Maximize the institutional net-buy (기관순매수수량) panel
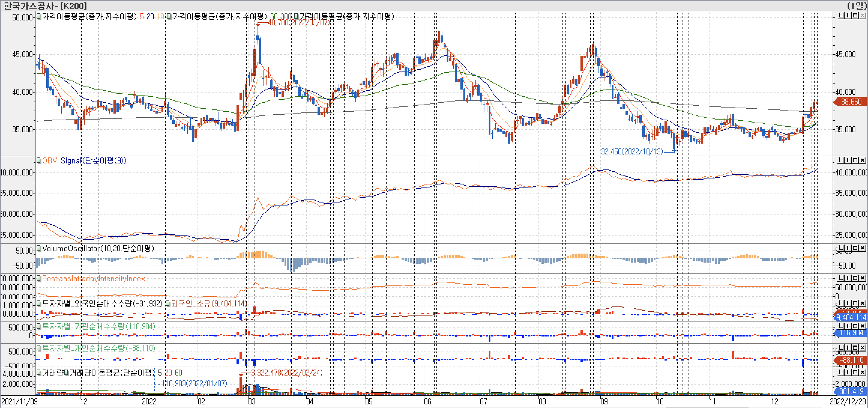Image resolution: width=868 pixels, height=408 pixels. point(855,326)
